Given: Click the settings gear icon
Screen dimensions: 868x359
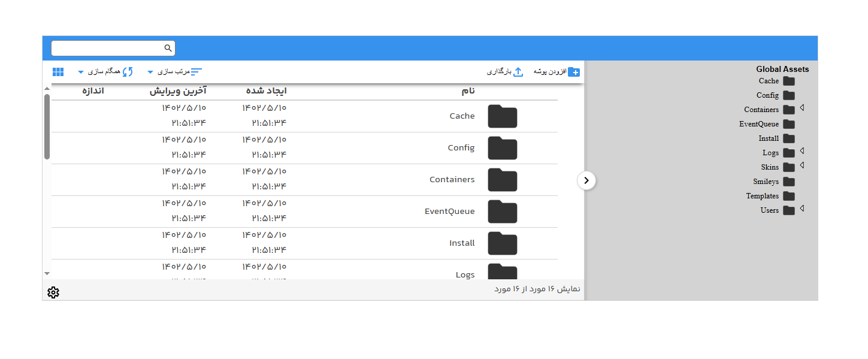Looking at the screenshot, I should (53, 292).
